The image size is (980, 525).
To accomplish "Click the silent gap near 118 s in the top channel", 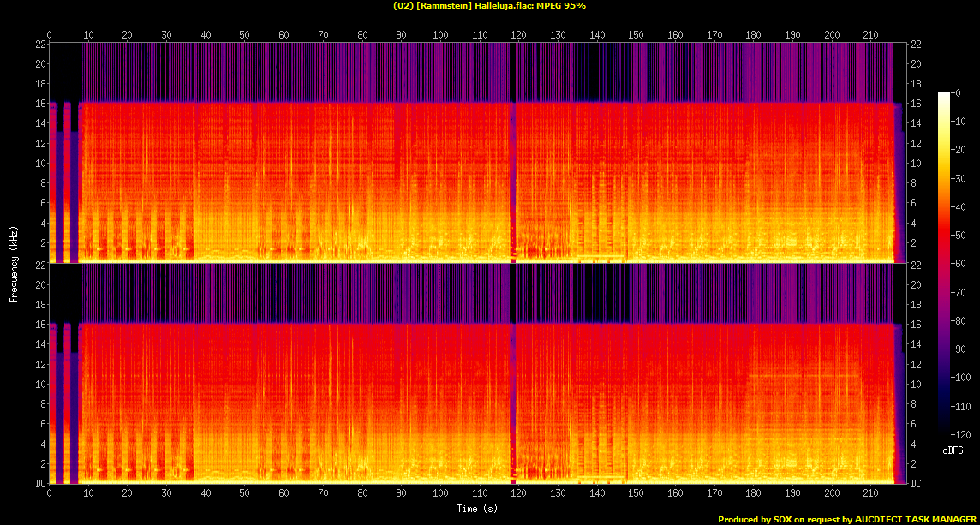I will pos(512,171).
